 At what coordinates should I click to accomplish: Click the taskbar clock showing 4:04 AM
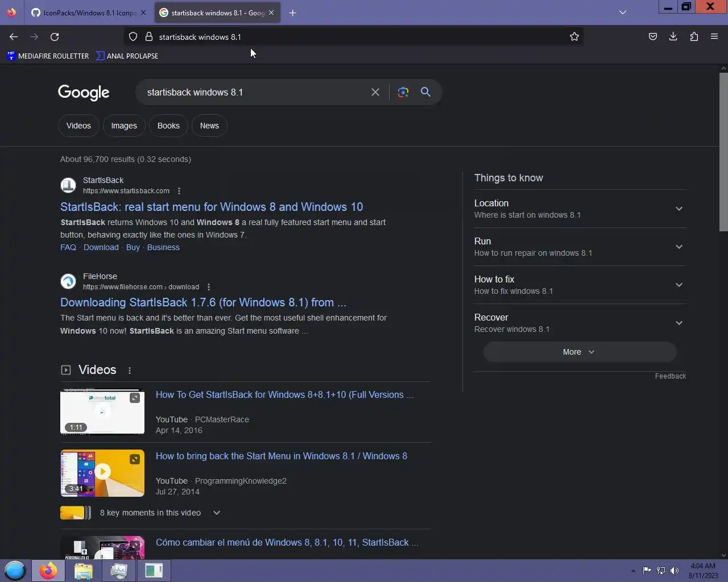(704, 571)
